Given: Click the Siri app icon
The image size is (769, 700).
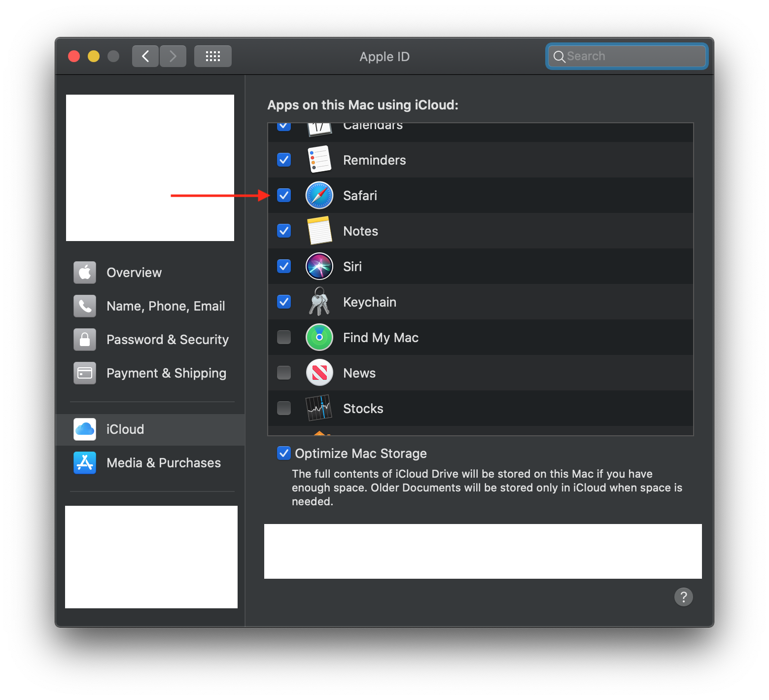Looking at the screenshot, I should click(319, 266).
